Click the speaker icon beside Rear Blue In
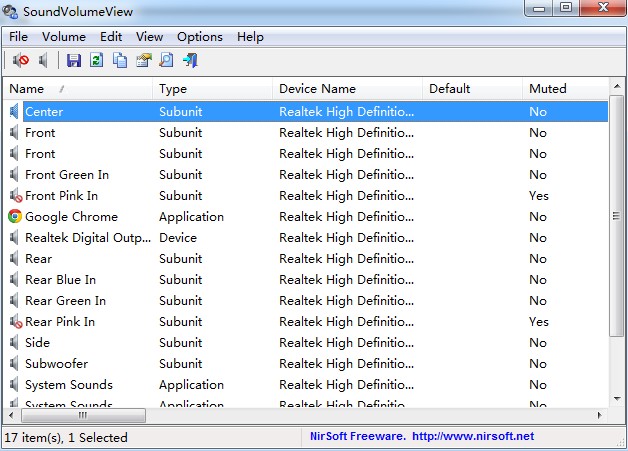This screenshot has height=451, width=628. tap(14, 280)
